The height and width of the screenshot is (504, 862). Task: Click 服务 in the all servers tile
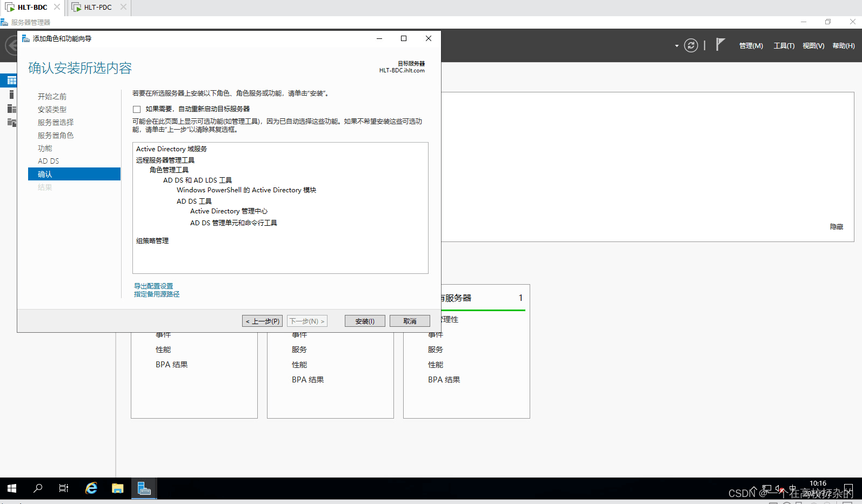(436, 350)
